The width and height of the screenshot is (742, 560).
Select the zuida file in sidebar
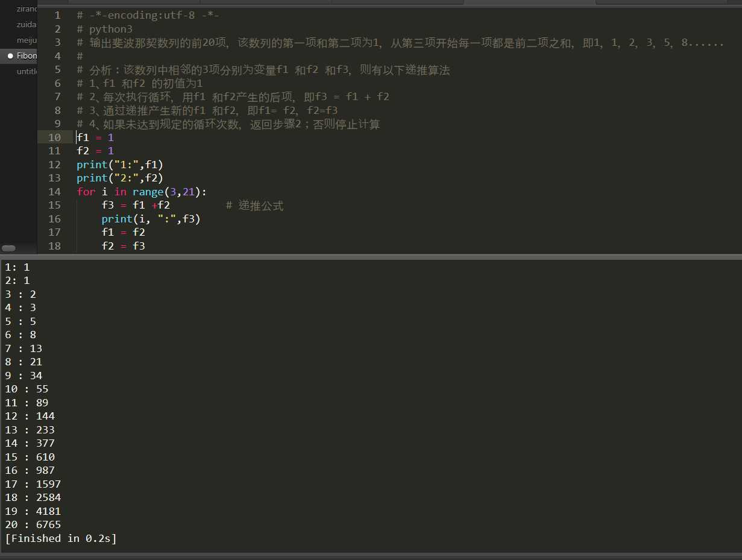pos(27,25)
